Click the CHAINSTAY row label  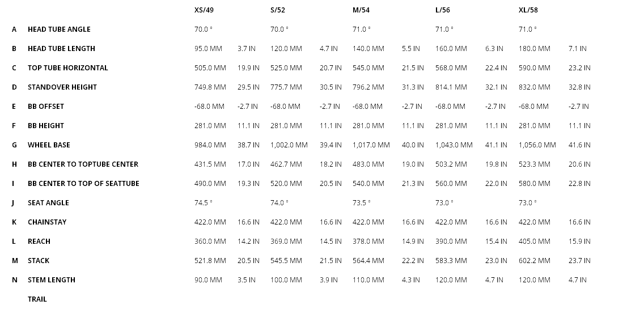pyautogui.click(x=47, y=222)
